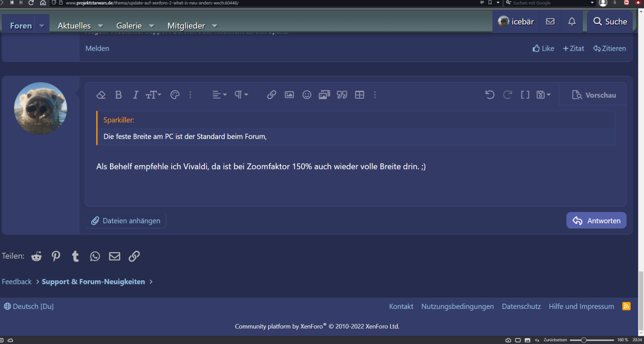
Task: Share thread on Reddit
Action: 37,257
